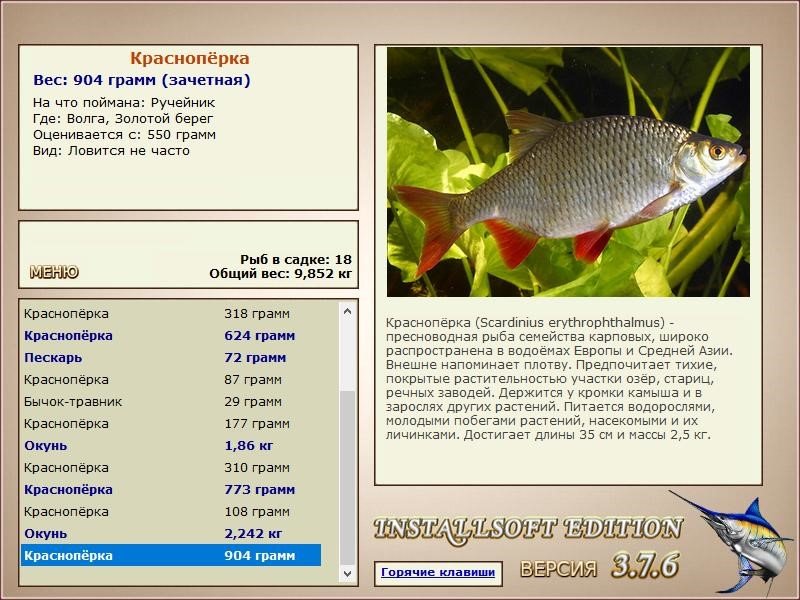Open the МЕНЮ button
This screenshot has height=600, width=800.
click(54, 272)
